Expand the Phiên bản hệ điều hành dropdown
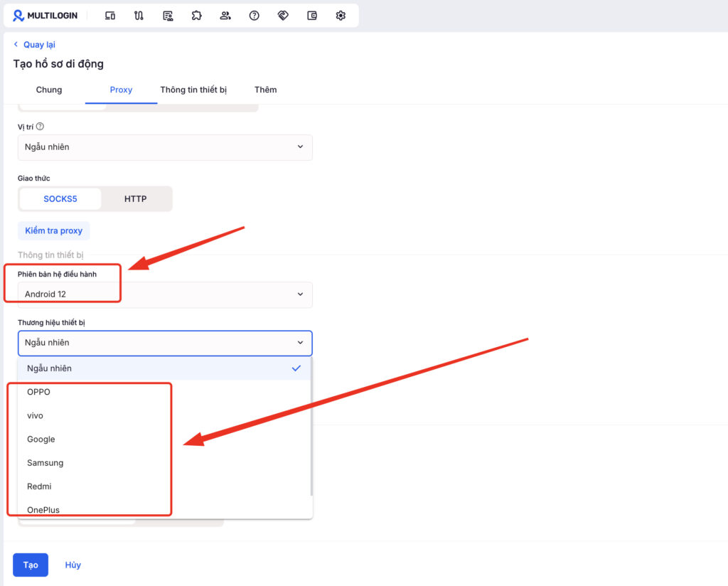The height and width of the screenshot is (586, 728). (165, 294)
